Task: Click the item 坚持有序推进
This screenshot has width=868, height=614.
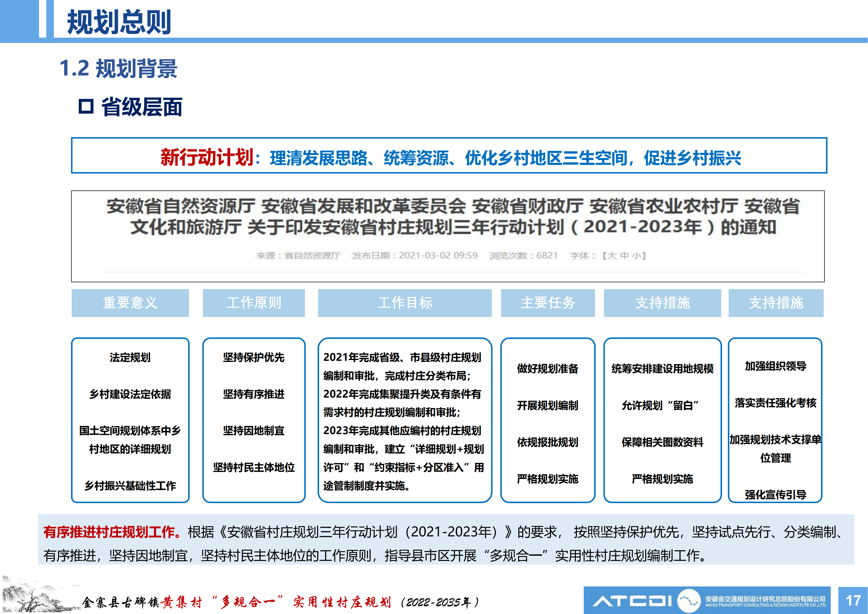Action: click(254, 394)
